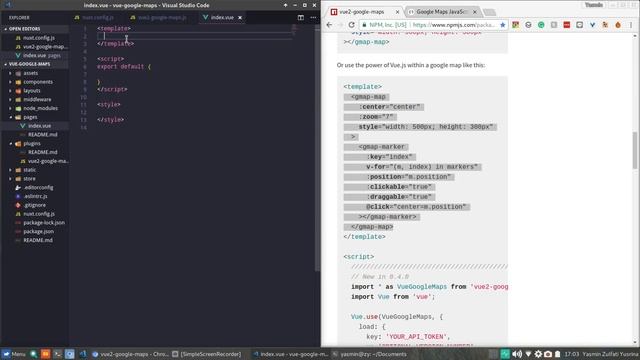
Task: Select index.vue pages in Open Editors
Action: tap(41, 56)
